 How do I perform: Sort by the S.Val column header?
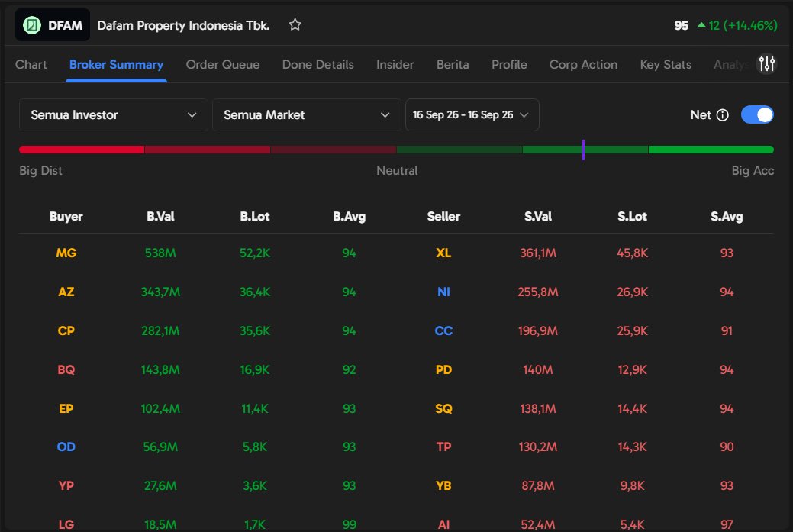(538, 217)
